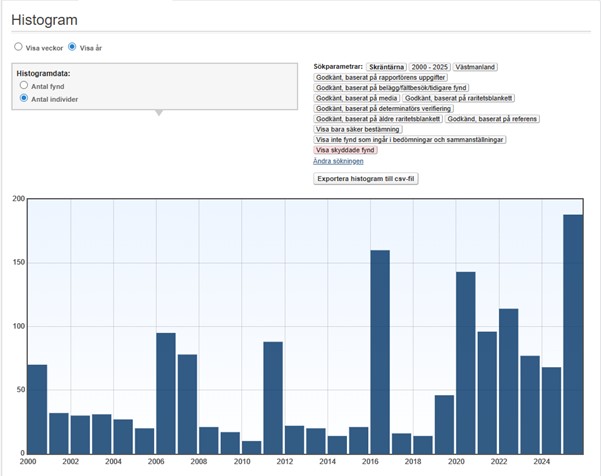Click the first histogram bar for 2000
This screenshot has width=601, height=476.
pyautogui.click(x=37, y=408)
